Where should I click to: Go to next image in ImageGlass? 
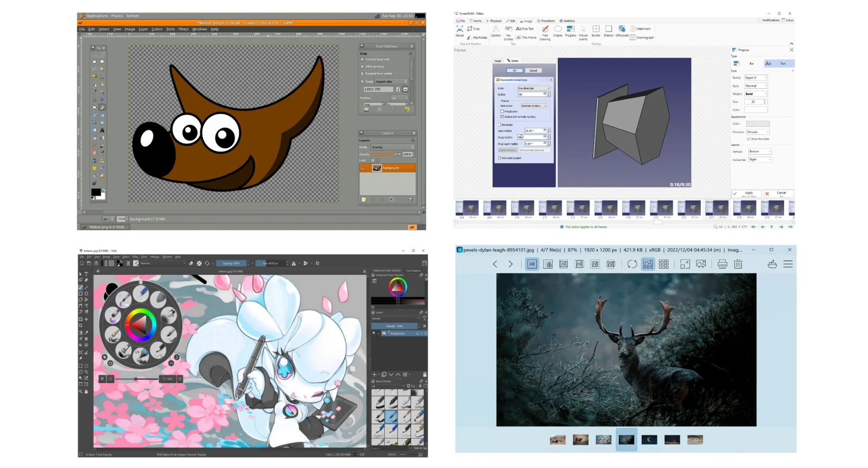[x=511, y=264]
